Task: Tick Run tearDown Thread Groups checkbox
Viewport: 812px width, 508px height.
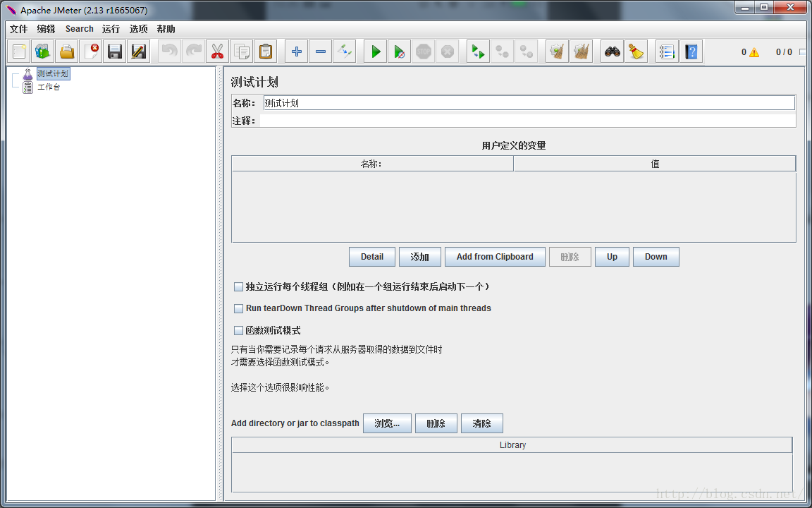Action: coord(238,308)
